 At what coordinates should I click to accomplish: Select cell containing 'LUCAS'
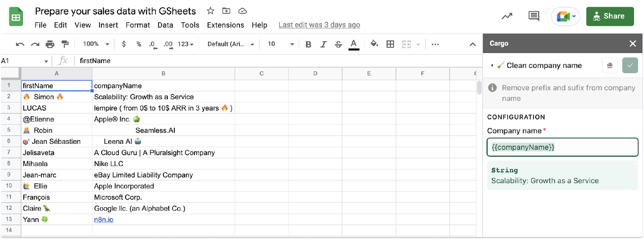(57, 108)
